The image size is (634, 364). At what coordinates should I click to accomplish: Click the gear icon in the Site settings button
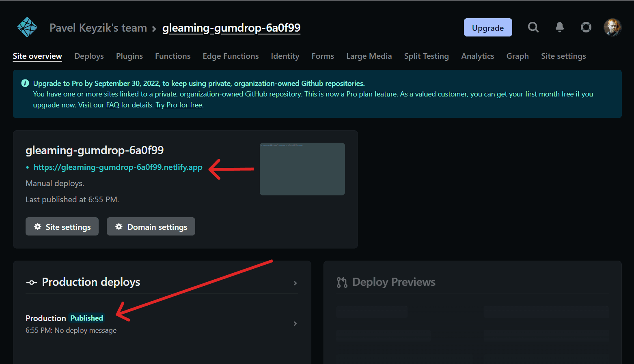pyautogui.click(x=38, y=227)
